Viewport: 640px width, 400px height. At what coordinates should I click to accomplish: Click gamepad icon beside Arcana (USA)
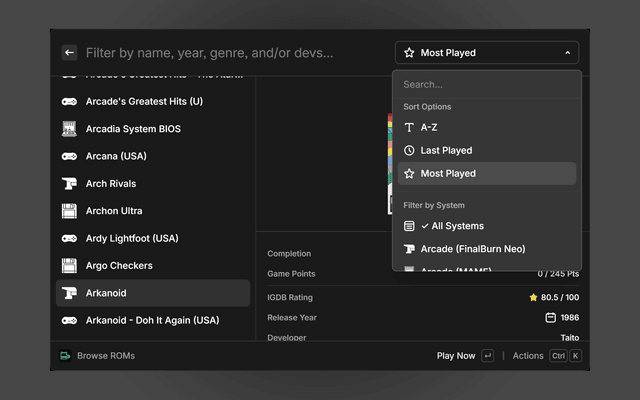pos(69,156)
